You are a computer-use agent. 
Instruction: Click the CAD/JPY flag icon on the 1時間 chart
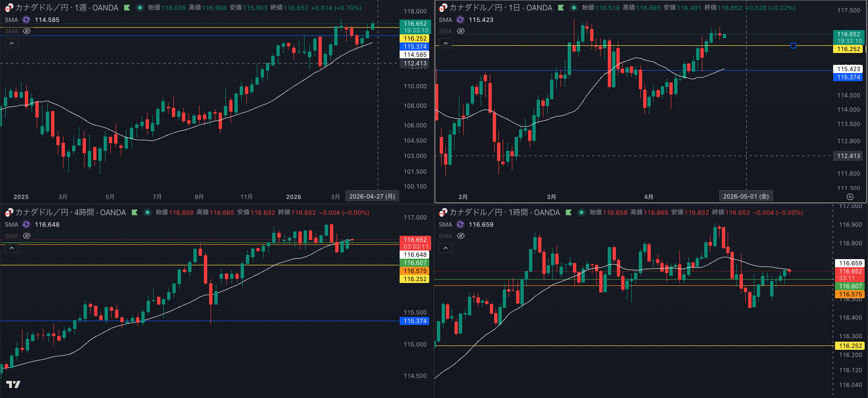(443, 212)
